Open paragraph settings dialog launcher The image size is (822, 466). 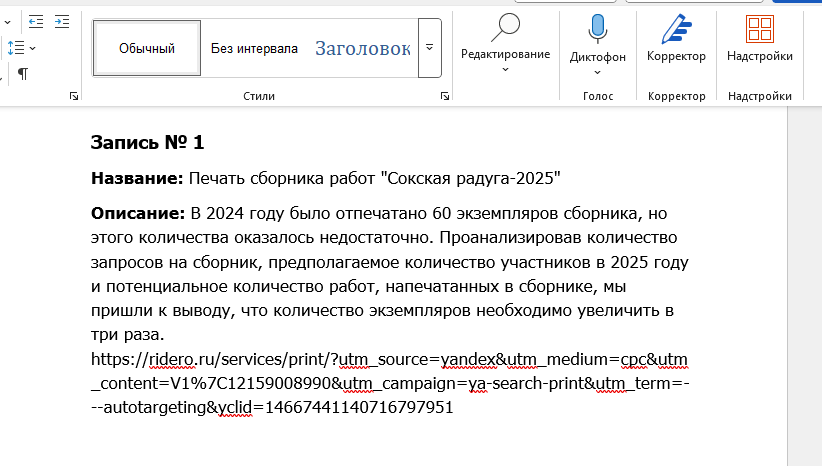point(74,96)
